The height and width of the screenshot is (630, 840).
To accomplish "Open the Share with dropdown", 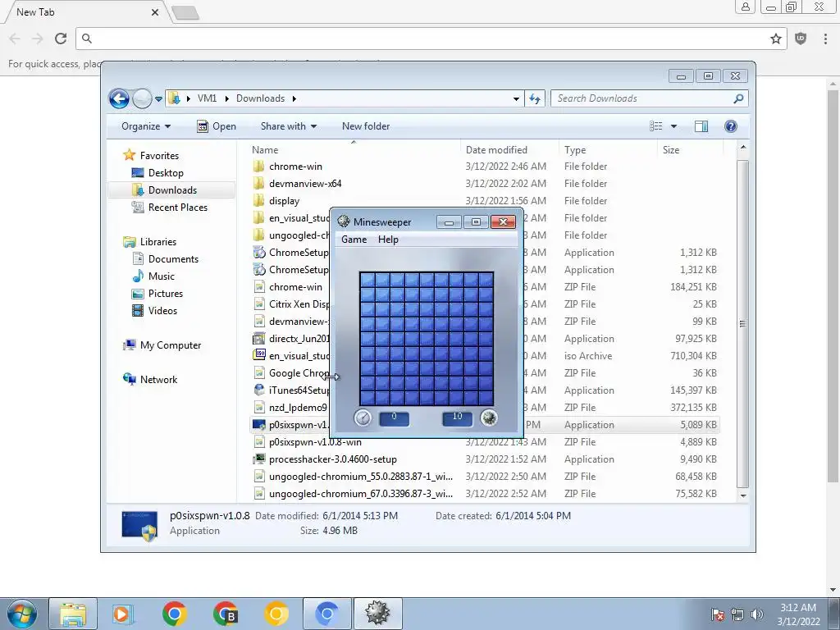I will pos(288,126).
